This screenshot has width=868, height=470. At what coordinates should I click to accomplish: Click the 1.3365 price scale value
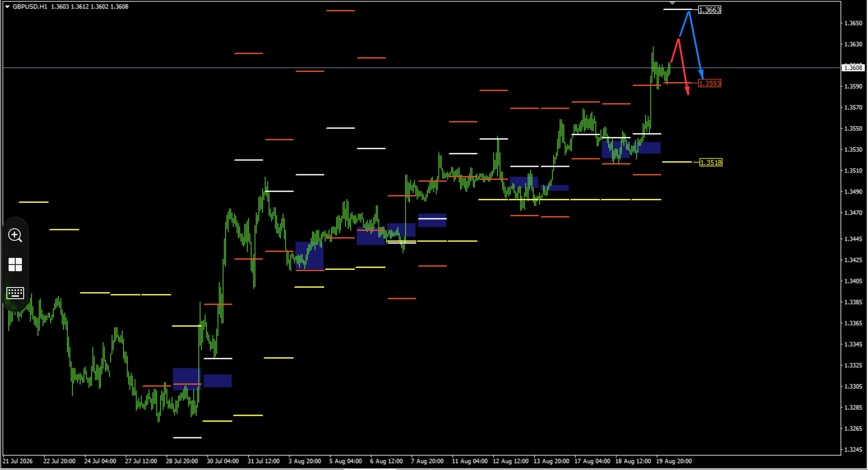tap(853, 323)
